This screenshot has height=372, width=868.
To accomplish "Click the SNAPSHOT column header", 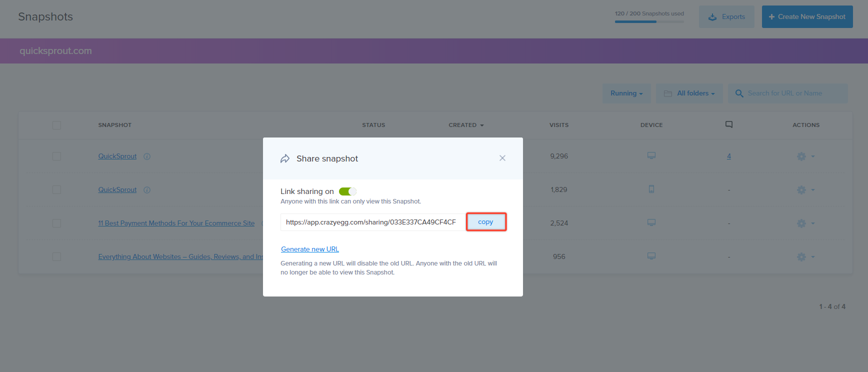I will click(x=115, y=125).
